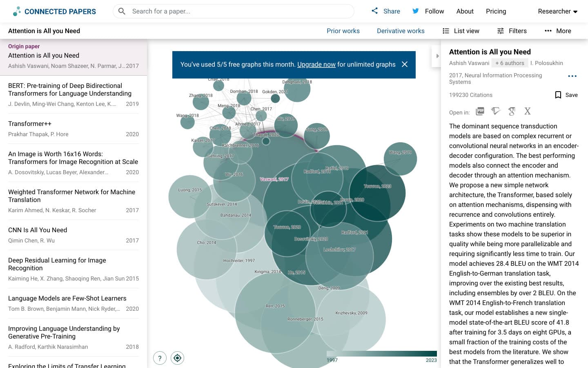Image resolution: width=588 pixels, height=368 pixels.
Task: Expand the Researcher account dropdown
Action: click(557, 11)
